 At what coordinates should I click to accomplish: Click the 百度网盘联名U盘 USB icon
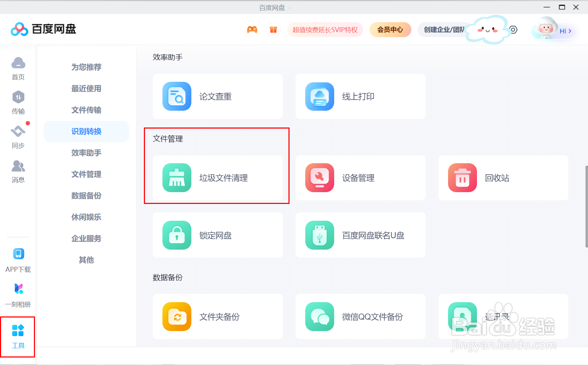click(320, 235)
